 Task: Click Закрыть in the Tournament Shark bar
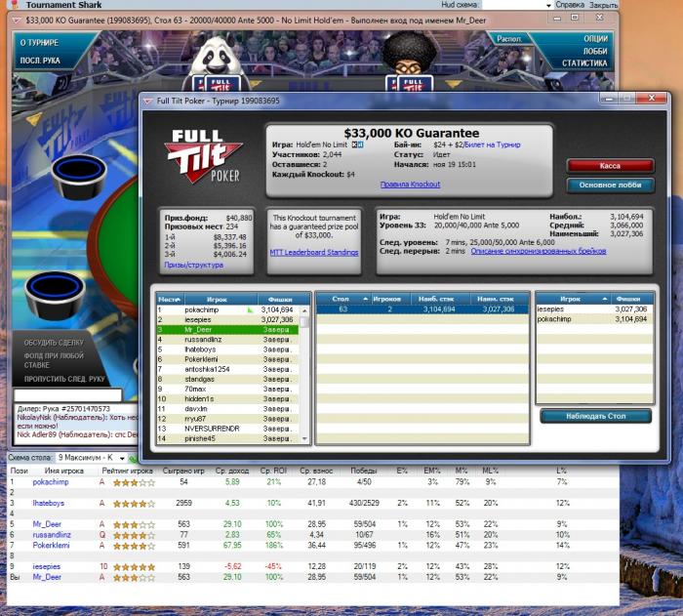click(603, 5)
